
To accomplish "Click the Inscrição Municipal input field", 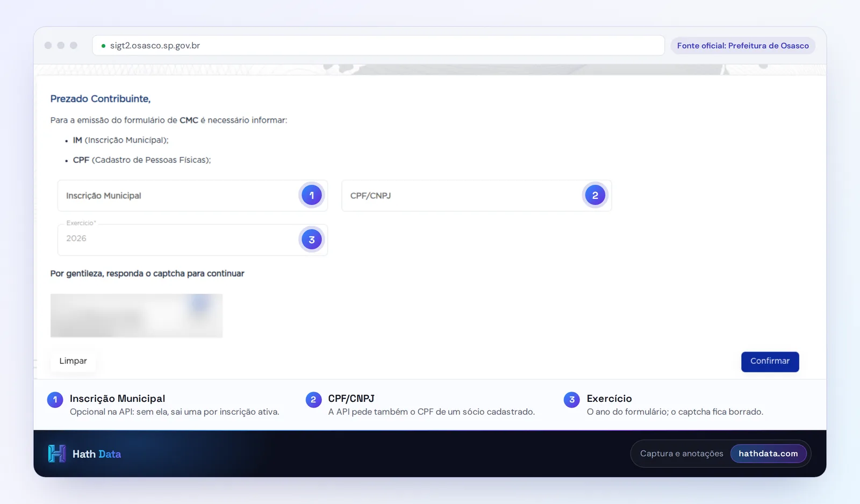I will click(192, 196).
